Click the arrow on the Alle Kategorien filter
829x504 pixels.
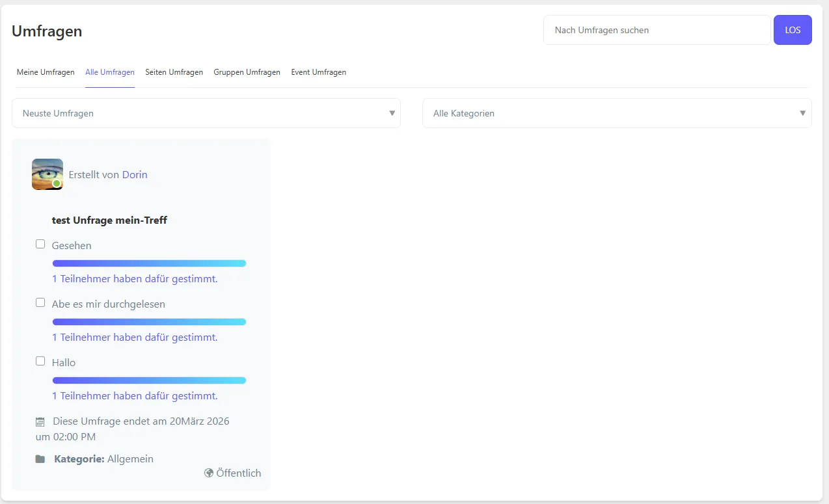(802, 113)
